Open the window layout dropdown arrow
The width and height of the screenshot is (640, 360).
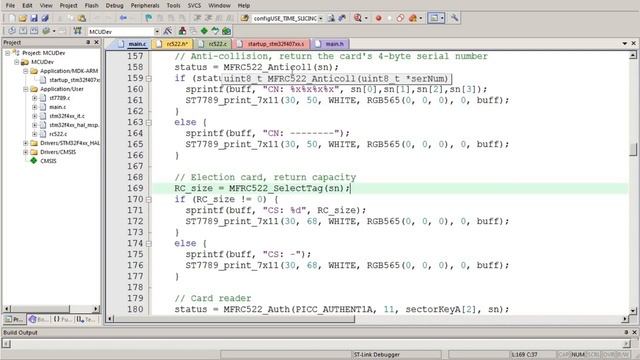tap(442, 18)
